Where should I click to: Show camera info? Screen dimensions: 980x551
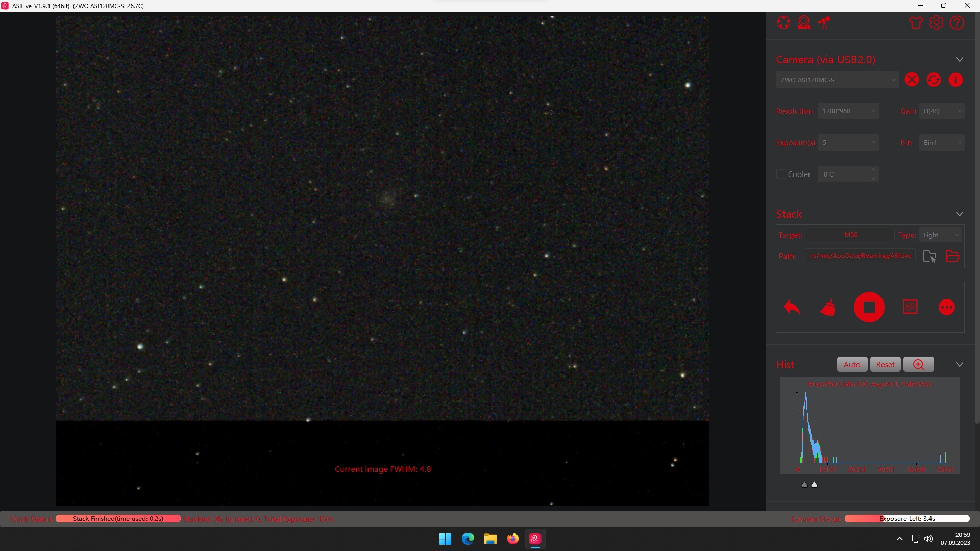(955, 80)
